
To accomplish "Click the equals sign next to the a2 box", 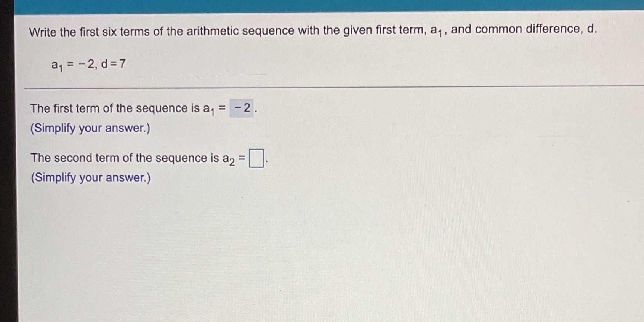I will click(243, 158).
